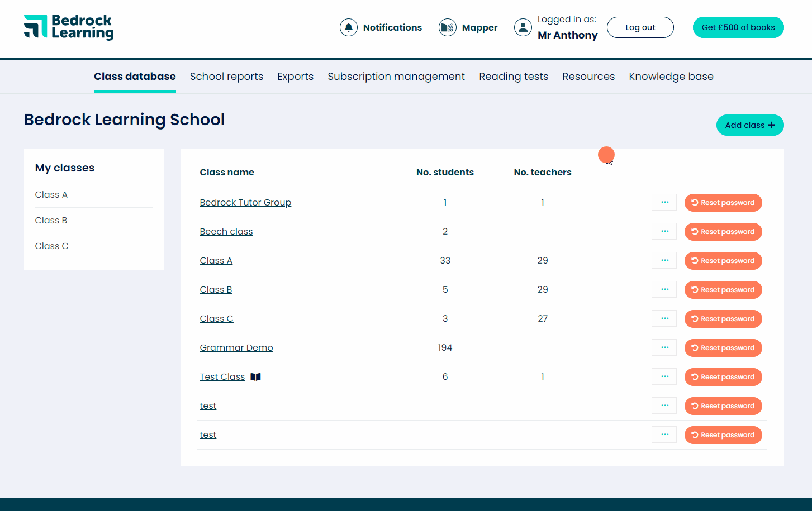Open the Knowledge base tab
The width and height of the screenshot is (812, 511).
(671, 77)
